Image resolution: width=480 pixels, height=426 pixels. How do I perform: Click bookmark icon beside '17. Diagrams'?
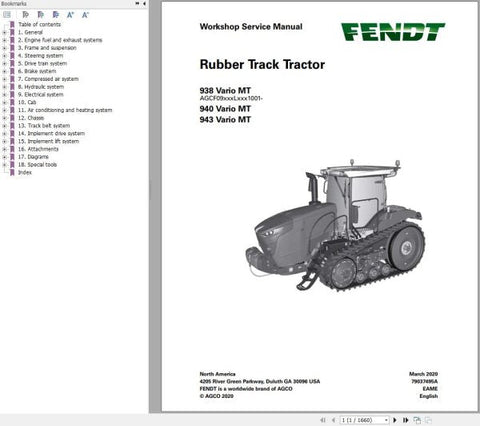point(12,157)
